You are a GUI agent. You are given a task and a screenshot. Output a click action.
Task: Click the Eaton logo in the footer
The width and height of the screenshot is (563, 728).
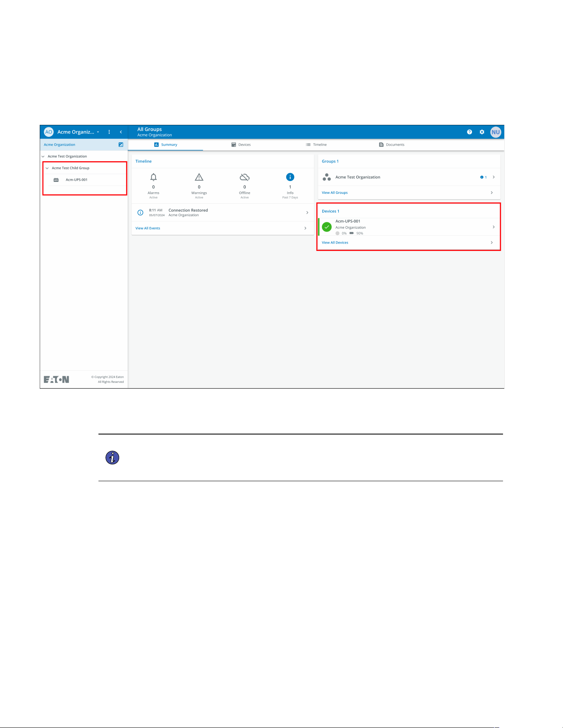point(56,380)
